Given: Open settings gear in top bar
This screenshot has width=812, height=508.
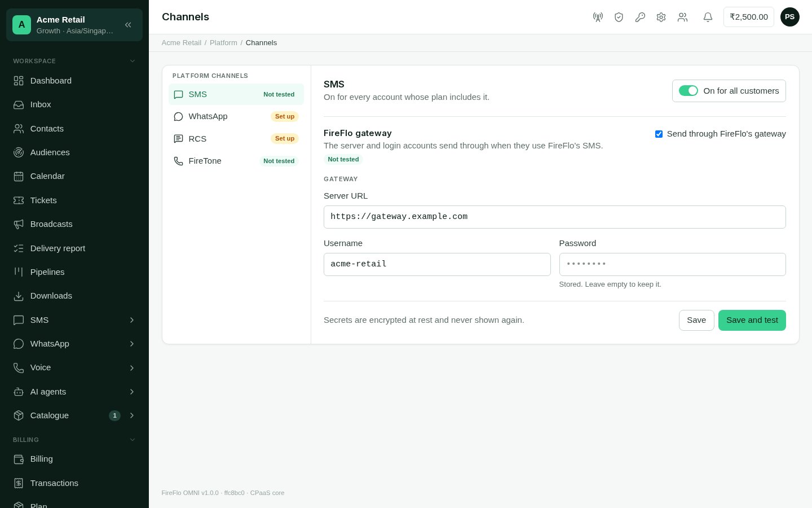Looking at the screenshot, I should coord(661,17).
